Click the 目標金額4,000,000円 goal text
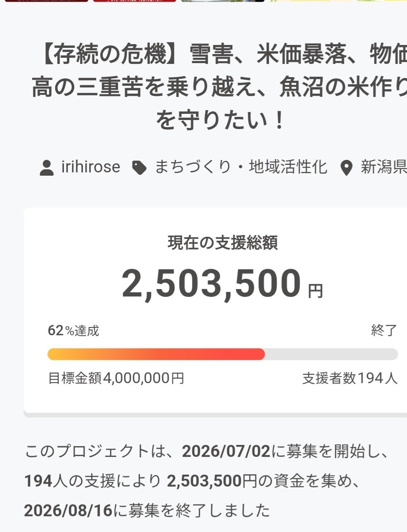 [x=116, y=378]
